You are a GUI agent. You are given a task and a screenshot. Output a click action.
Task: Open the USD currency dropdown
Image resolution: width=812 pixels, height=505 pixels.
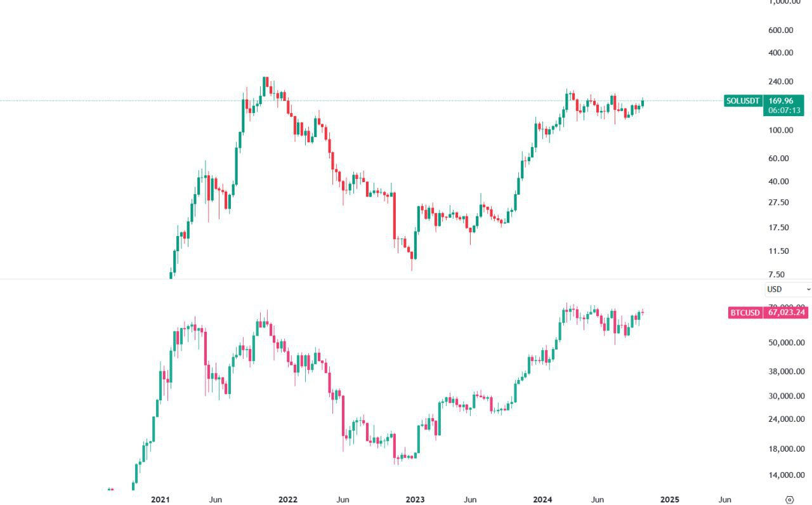(x=773, y=289)
